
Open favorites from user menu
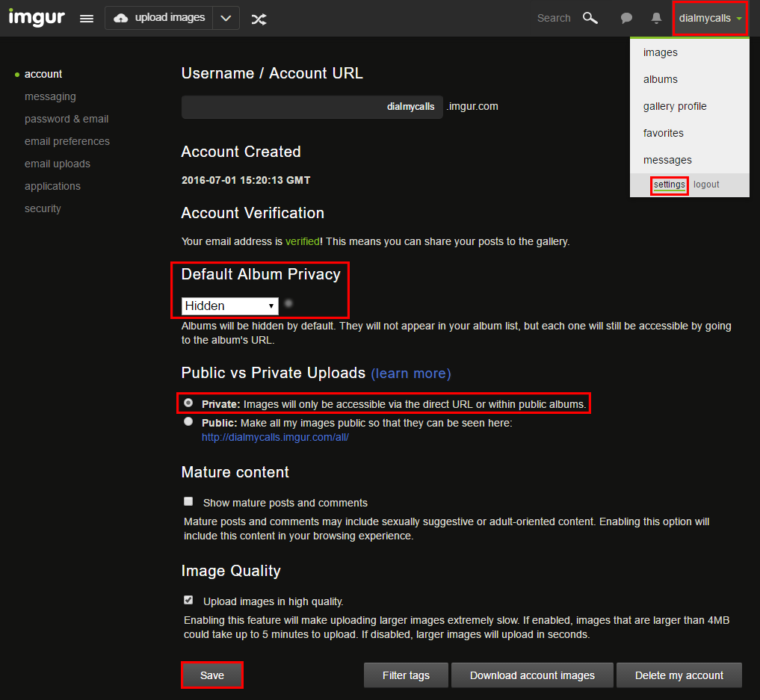663,133
